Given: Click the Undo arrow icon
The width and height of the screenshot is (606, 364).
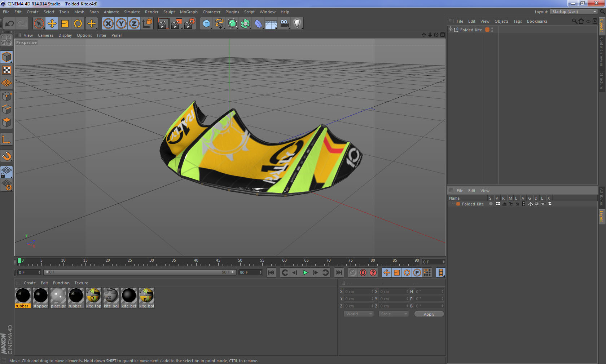Looking at the screenshot, I should [10, 24].
